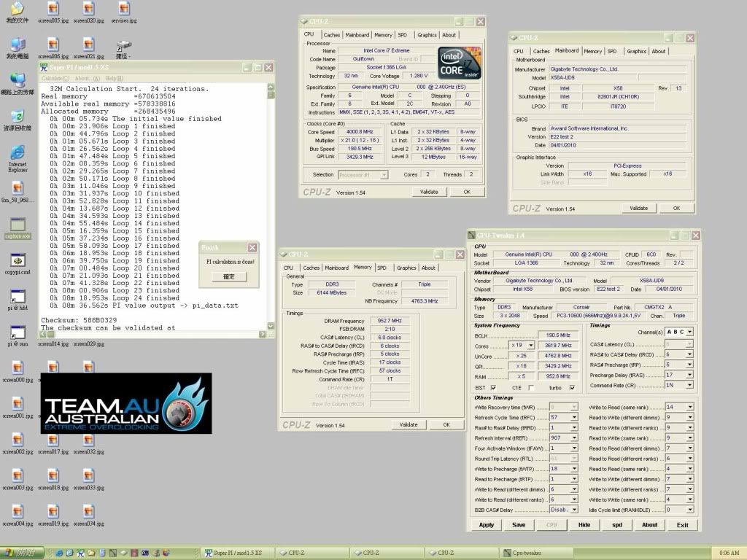747x560 pixels.
Task: Switch to SPD tab in Mainboard CPU-Z window
Action: [612, 51]
